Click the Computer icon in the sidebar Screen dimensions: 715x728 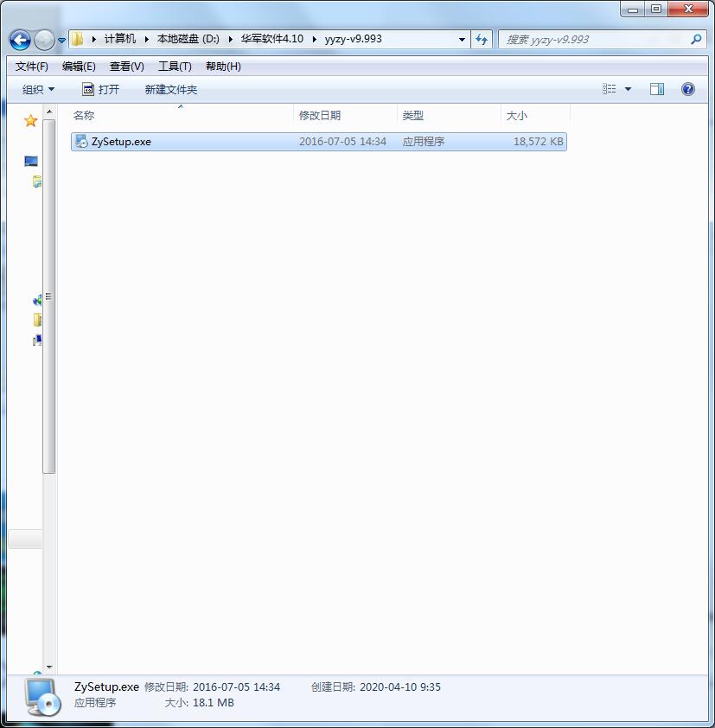pyautogui.click(x=36, y=340)
